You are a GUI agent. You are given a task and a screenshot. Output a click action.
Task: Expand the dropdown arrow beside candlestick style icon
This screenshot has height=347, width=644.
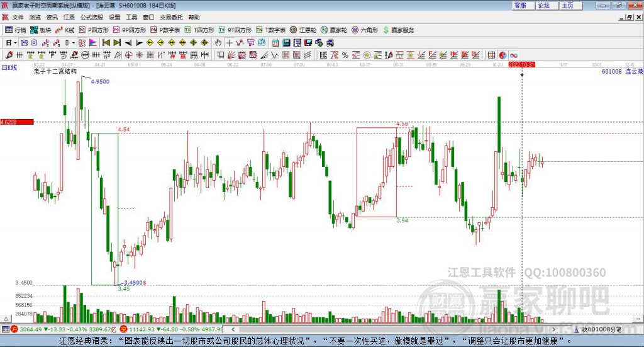coord(74,43)
